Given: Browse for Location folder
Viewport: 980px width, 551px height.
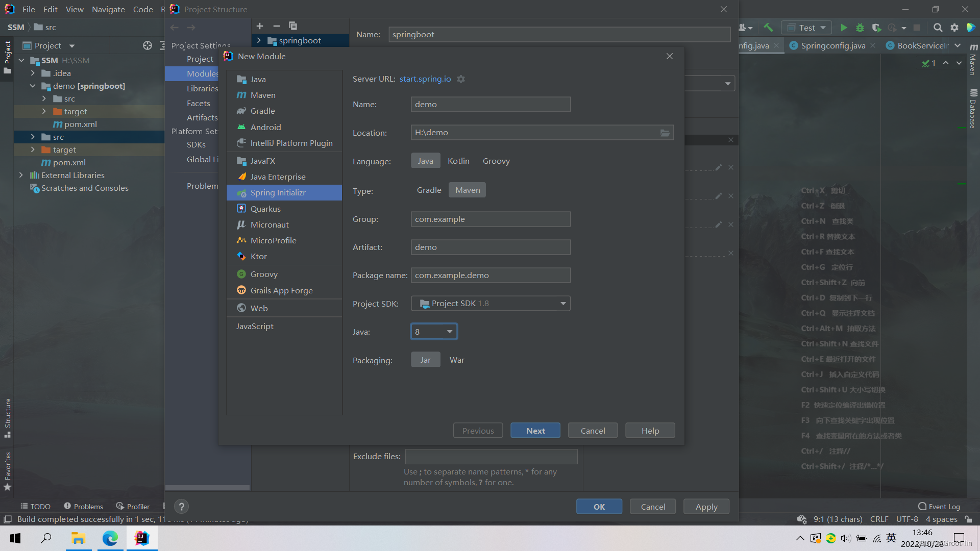Looking at the screenshot, I should click(x=665, y=133).
